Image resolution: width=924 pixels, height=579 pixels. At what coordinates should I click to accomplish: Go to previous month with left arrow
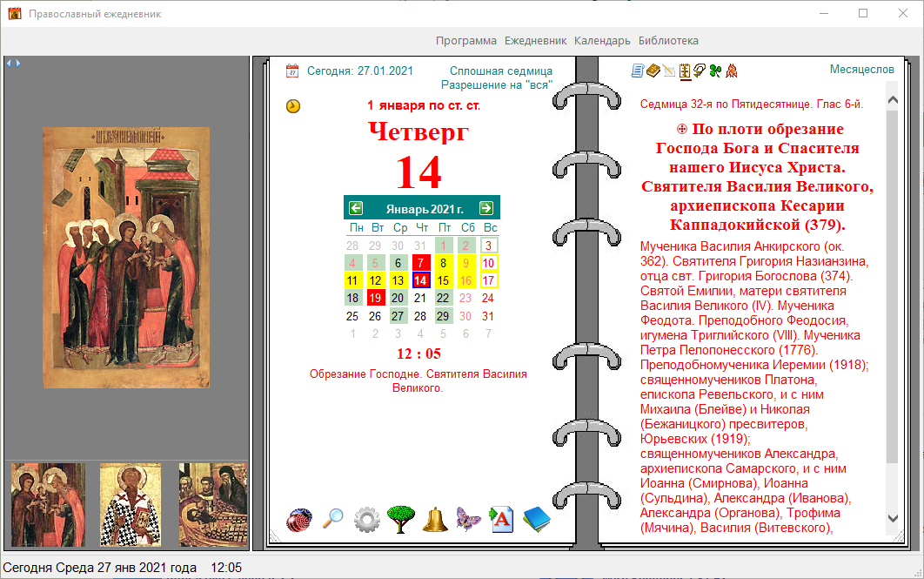356,208
